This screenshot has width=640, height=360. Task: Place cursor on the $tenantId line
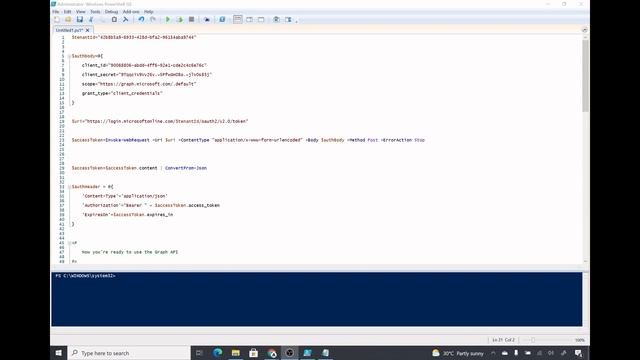(134, 37)
